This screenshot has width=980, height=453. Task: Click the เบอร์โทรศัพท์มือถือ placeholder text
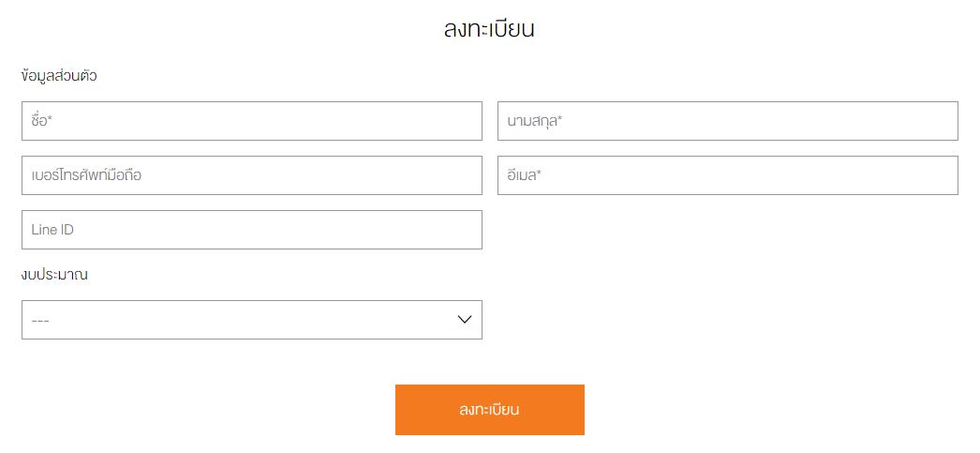point(86,175)
